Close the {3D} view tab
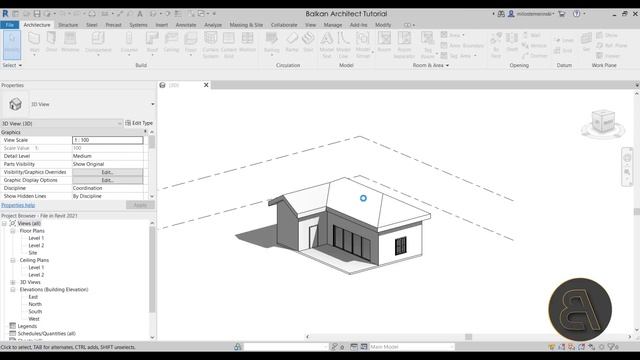640x360 pixels. [x=206, y=85]
